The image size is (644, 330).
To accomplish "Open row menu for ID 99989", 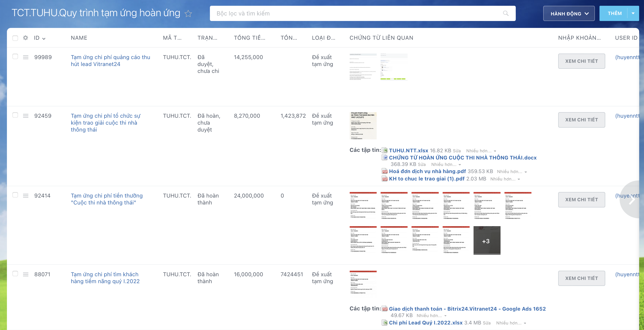I will tap(26, 57).
